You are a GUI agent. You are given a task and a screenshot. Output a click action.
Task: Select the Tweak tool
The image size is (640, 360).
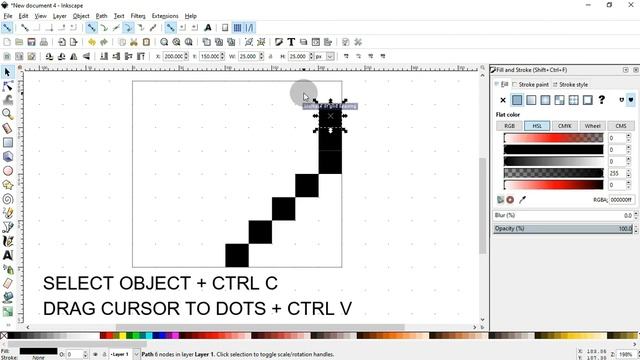[7, 100]
